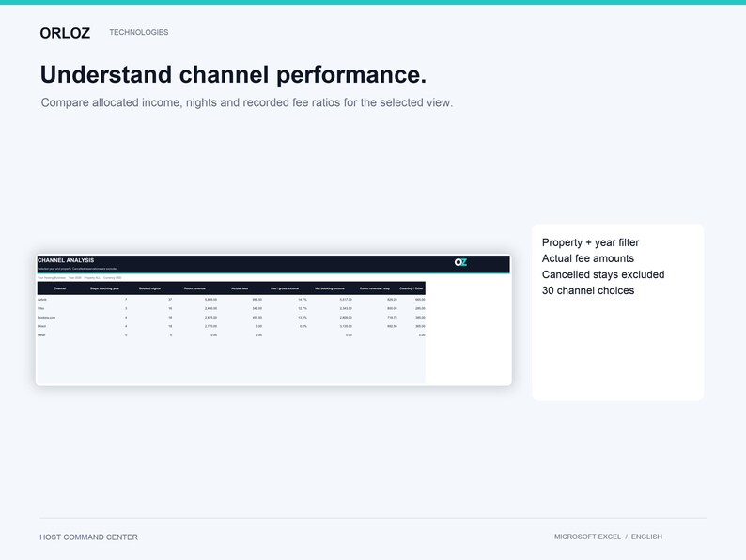746x560 pixels.
Task: Select the 'Net booking income' column header
Action: 330,288
